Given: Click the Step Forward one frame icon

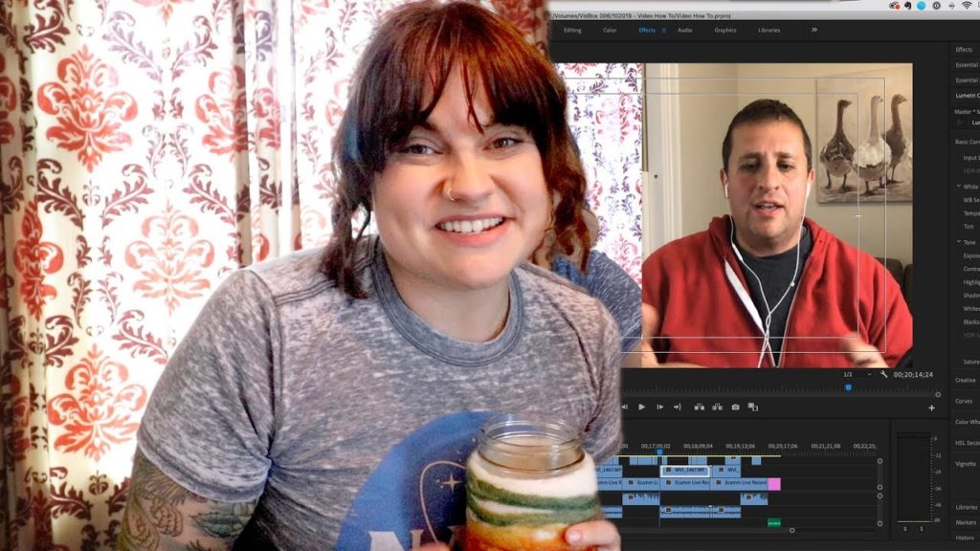Looking at the screenshot, I should pyautogui.click(x=658, y=408).
